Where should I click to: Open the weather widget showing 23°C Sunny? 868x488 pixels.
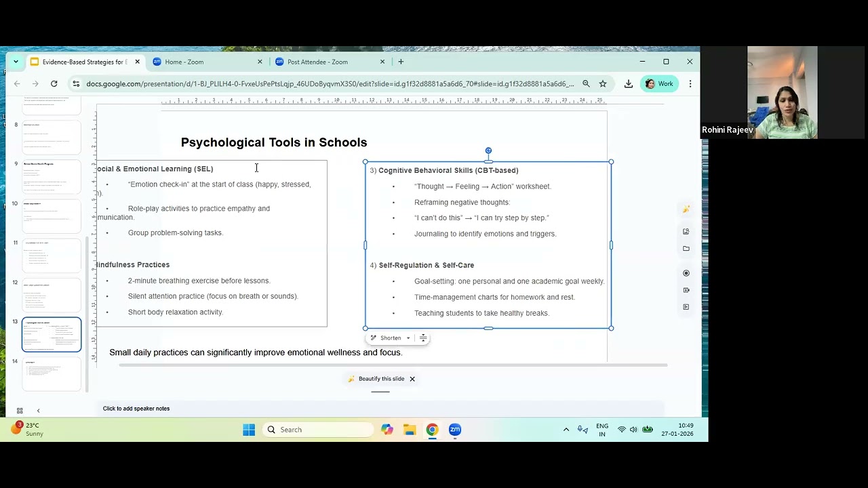[27, 429]
